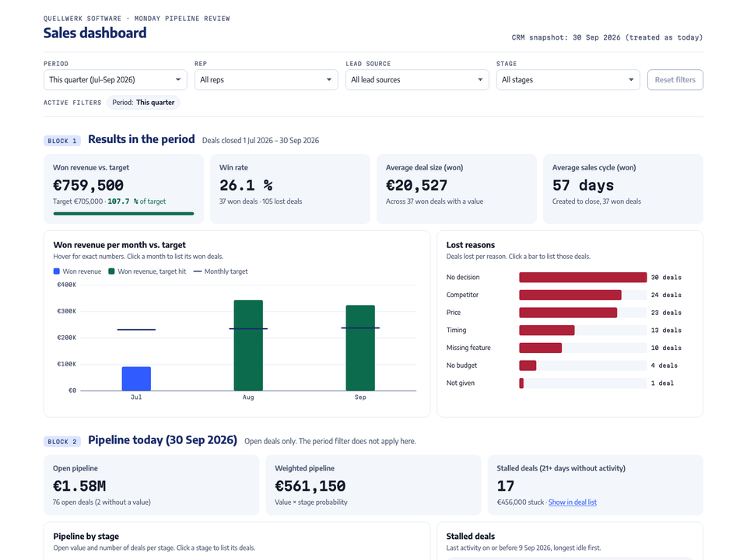This screenshot has height=560, width=747.
Task: Click the stalled deals count 17
Action: [x=506, y=486]
